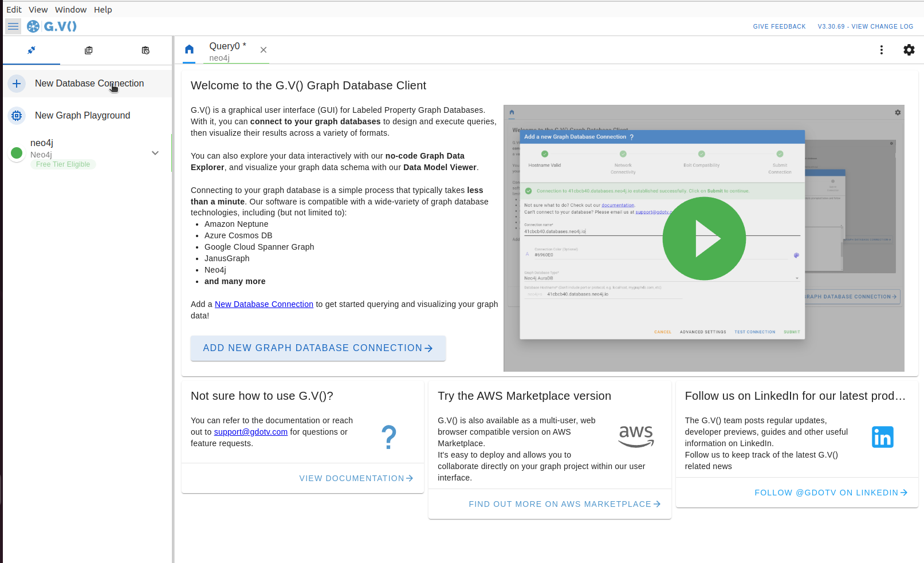Open the Help menu
The width and height of the screenshot is (924, 563).
103,10
